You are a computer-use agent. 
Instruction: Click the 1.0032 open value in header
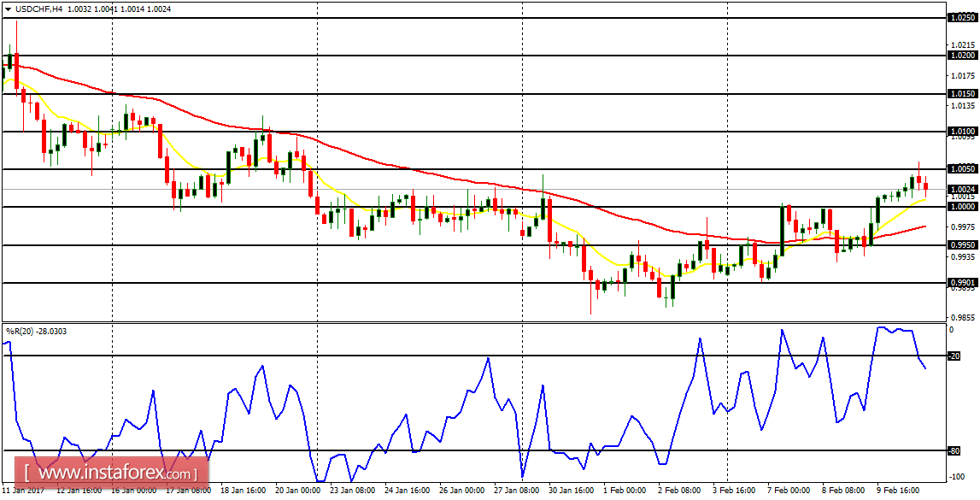pos(80,9)
